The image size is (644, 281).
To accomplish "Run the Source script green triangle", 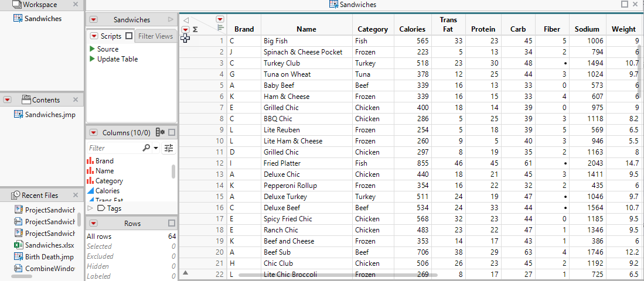I will 92,49.
